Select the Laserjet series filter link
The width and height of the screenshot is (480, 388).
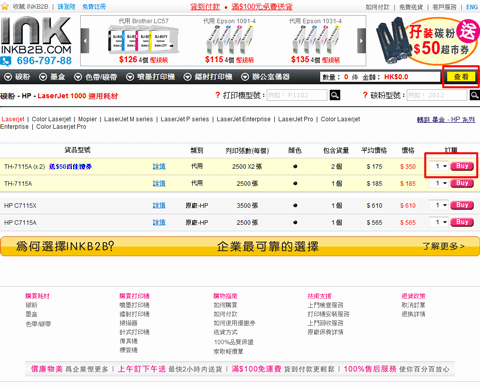(13, 119)
